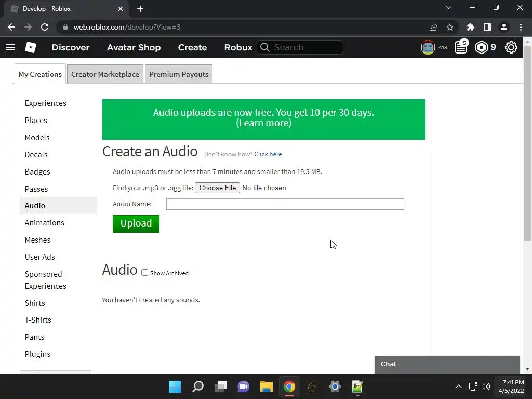Open Create in the top navigation
The width and height of the screenshot is (532, 399).
coord(192,47)
